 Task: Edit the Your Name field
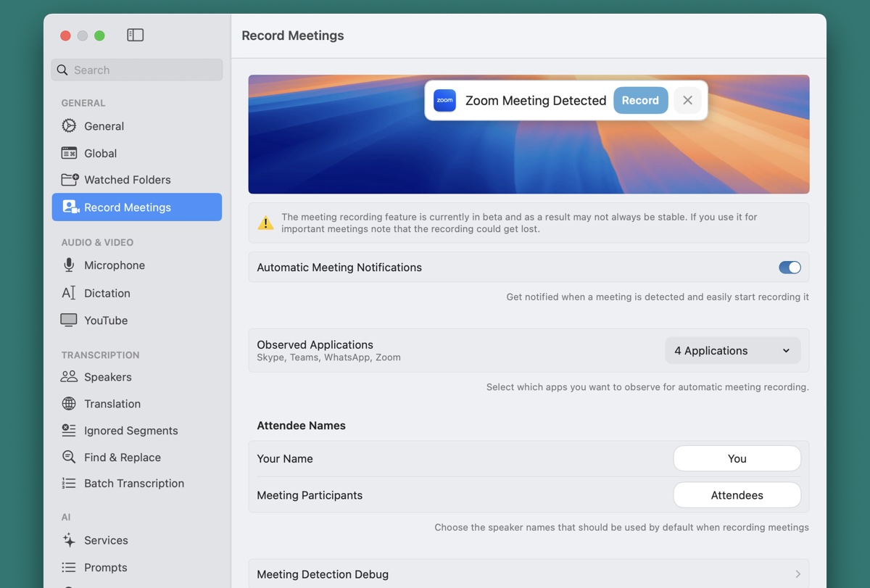coord(737,459)
